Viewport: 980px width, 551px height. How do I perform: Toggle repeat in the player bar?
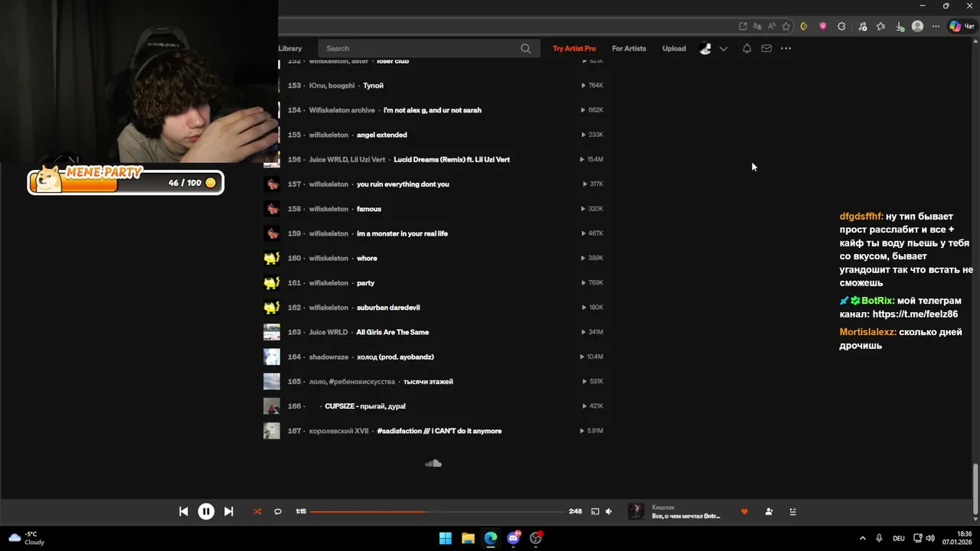click(278, 512)
